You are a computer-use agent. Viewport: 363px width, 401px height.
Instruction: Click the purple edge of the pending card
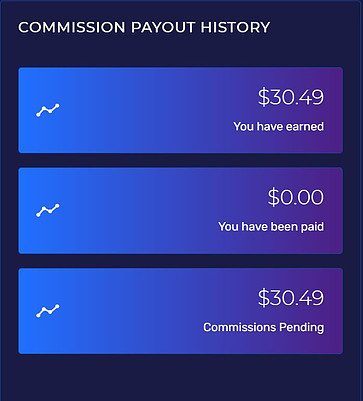point(335,311)
